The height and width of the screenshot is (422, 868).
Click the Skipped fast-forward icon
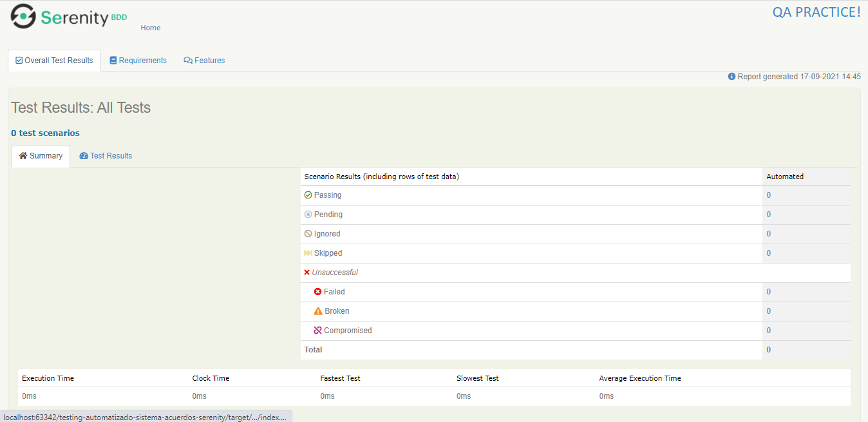[308, 253]
